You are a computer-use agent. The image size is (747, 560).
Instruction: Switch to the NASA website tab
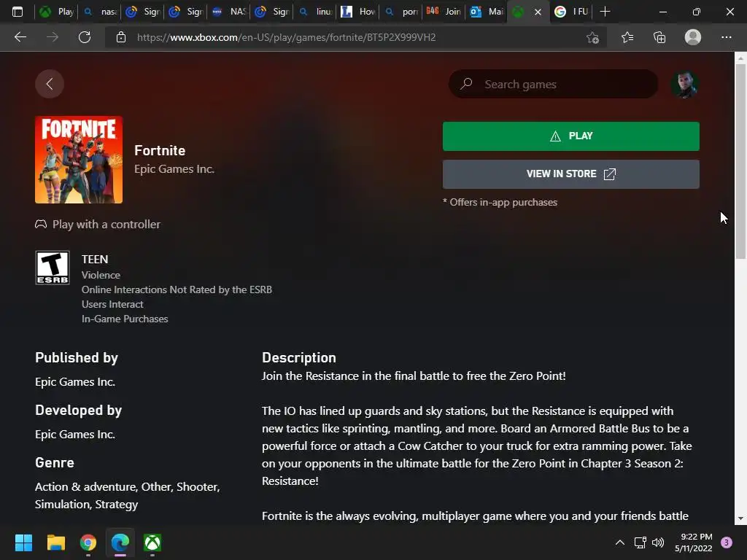click(x=228, y=12)
